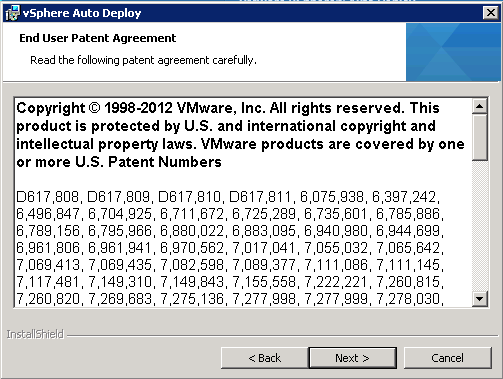Click the scroll up arrow of patent text
Screen dimensions: 503x379
480,106
